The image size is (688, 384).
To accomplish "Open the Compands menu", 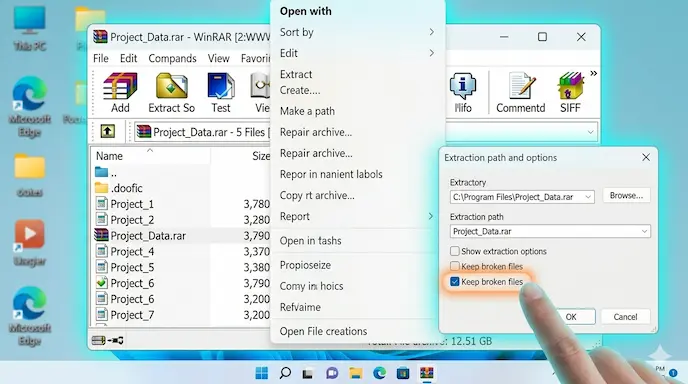I will [x=172, y=58].
